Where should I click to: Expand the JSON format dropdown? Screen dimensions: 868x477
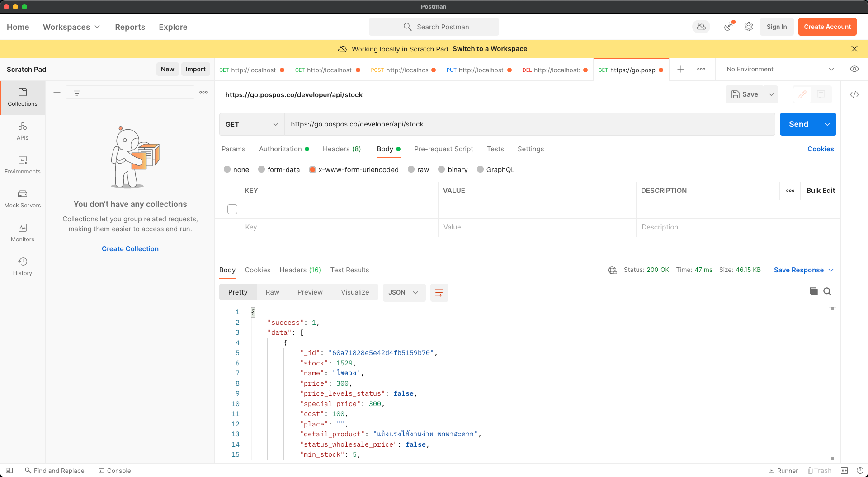[x=403, y=293]
